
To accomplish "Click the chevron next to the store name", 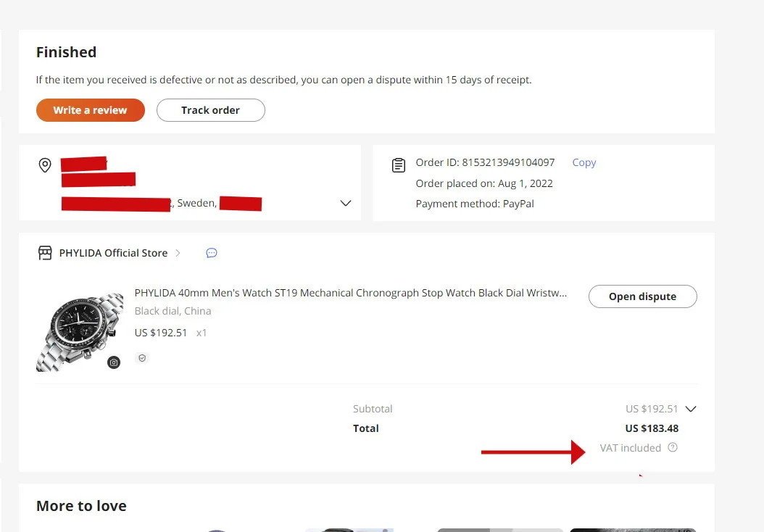I will 178,253.
